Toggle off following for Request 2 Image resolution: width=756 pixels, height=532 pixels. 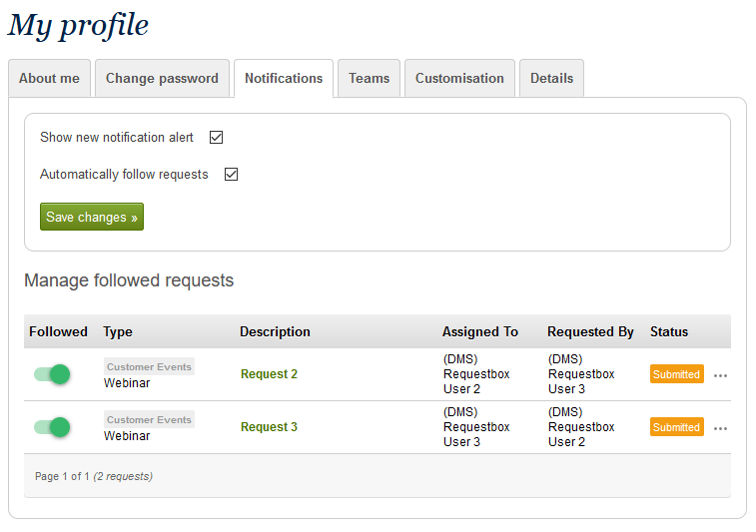point(52,374)
